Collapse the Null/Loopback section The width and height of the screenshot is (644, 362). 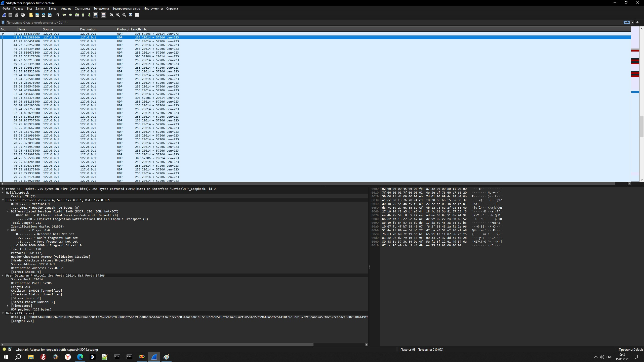[x=3, y=193]
